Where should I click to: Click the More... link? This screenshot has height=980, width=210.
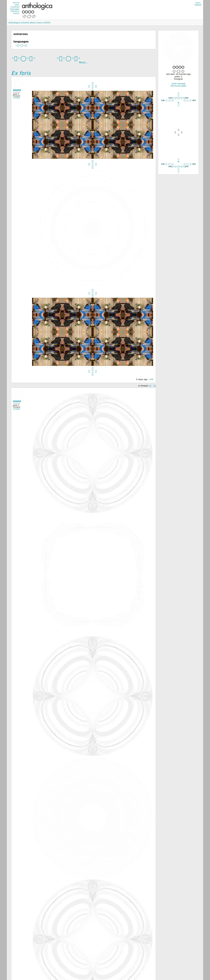click(83, 62)
